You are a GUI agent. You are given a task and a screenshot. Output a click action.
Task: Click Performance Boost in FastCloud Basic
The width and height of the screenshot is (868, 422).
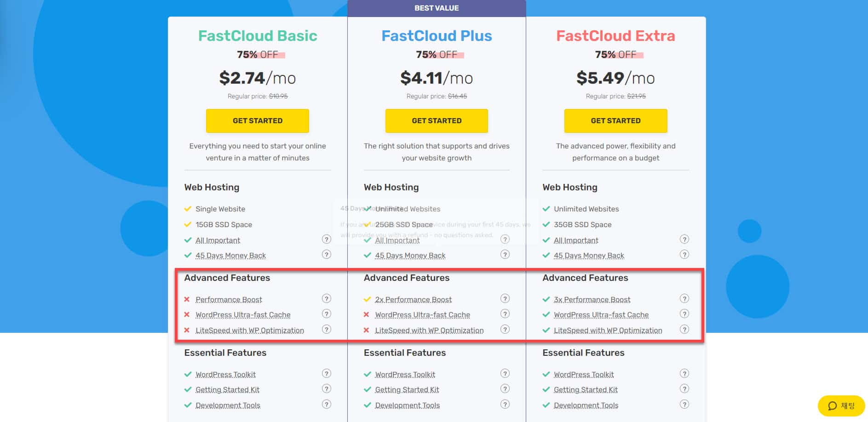click(229, 299)
